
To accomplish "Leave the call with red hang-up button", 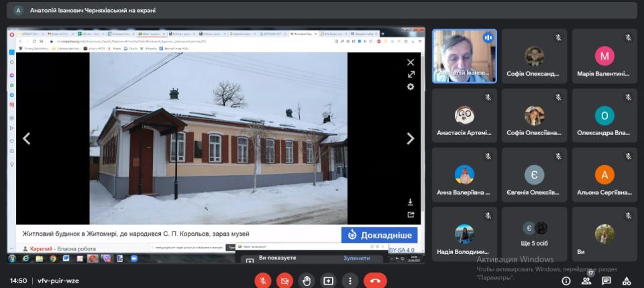I will pyautogui.click(x=375, y=281).
